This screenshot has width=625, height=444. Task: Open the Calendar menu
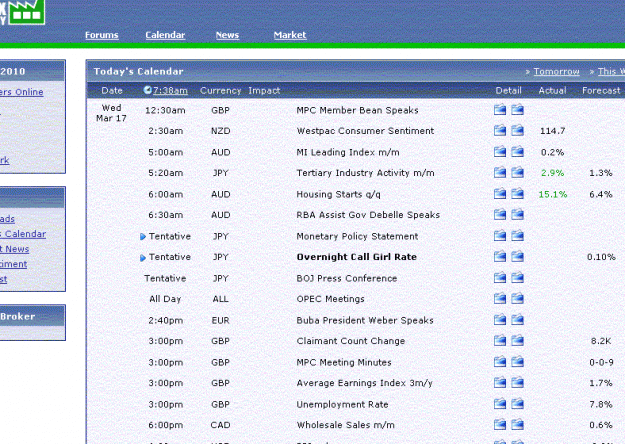pos(165,35)
